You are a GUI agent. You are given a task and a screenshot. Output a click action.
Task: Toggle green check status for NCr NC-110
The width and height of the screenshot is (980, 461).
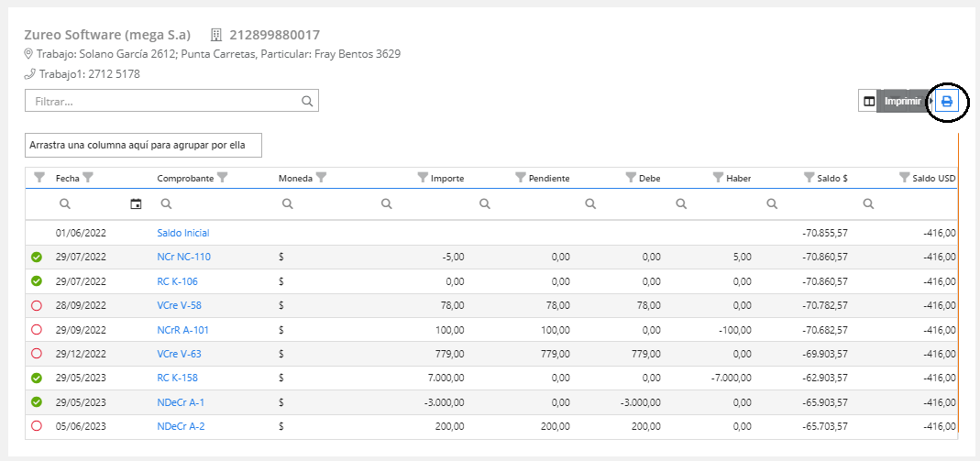[37, 258]
